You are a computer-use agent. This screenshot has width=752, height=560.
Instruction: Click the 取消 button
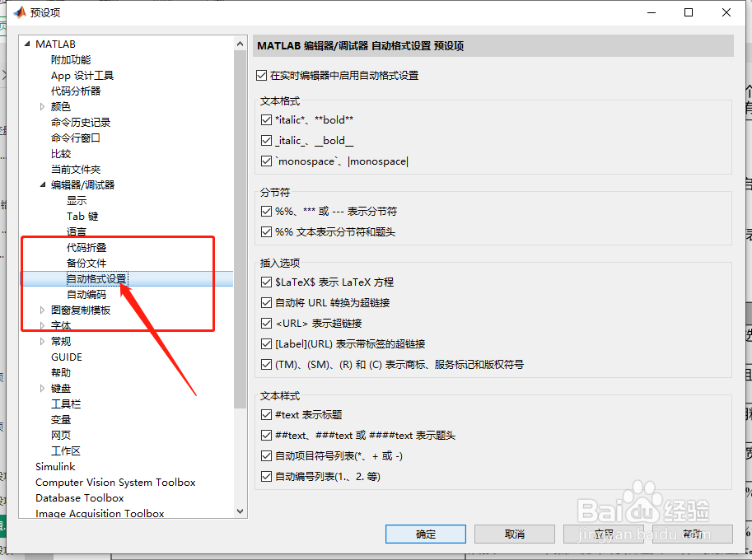(x=515, y=534)
